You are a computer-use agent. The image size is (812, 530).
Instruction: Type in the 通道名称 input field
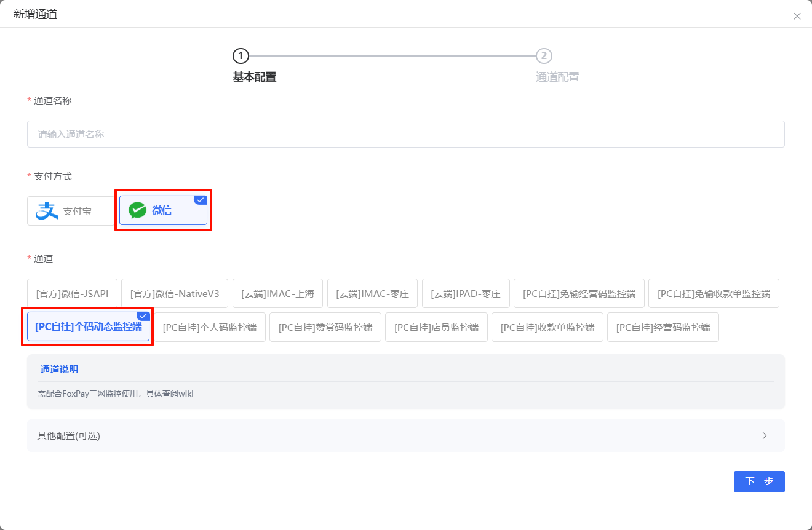405,134
